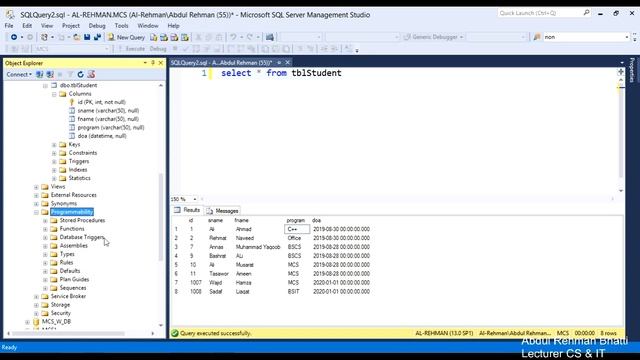Expand the MCS_W_DB database node
The height and width of the screenshot is (360, 640).
pos(27,322)
